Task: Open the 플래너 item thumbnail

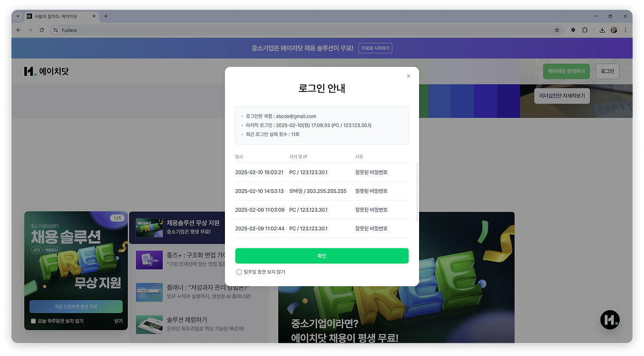Action: 149,292
